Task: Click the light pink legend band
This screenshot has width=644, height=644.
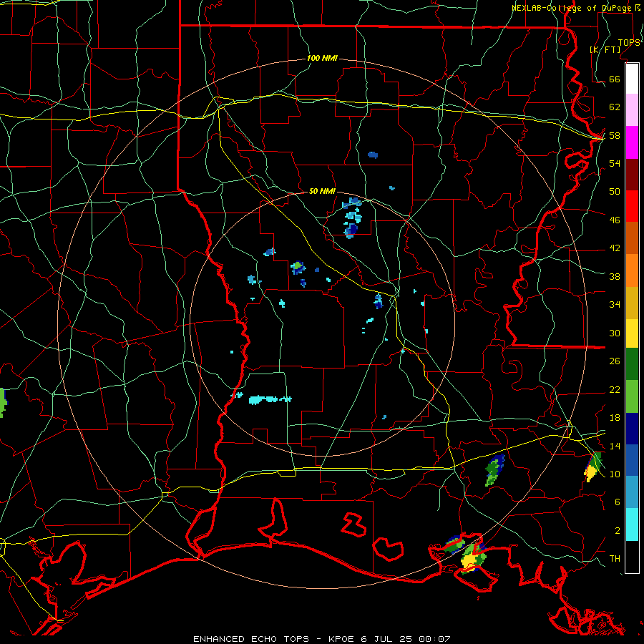Action: (632, 110)
